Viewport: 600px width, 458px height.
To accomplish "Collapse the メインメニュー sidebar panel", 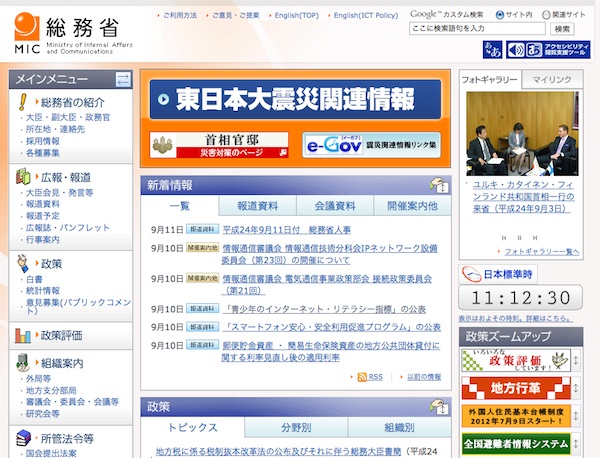I will click(122, 80).
